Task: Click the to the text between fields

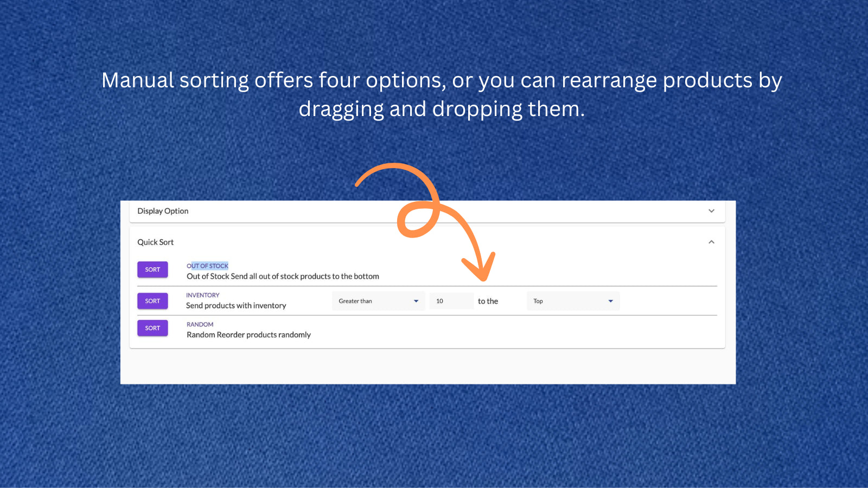Action: 488,301
